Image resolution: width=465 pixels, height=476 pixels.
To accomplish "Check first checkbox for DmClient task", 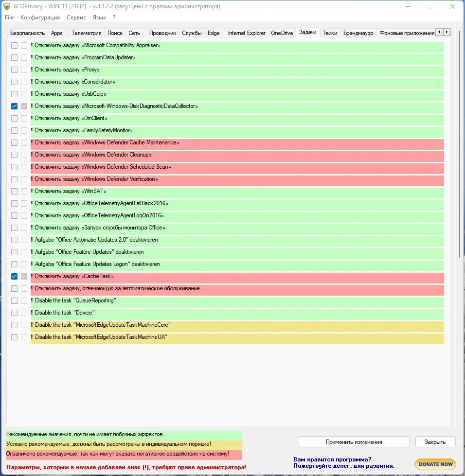I will 14,119.
